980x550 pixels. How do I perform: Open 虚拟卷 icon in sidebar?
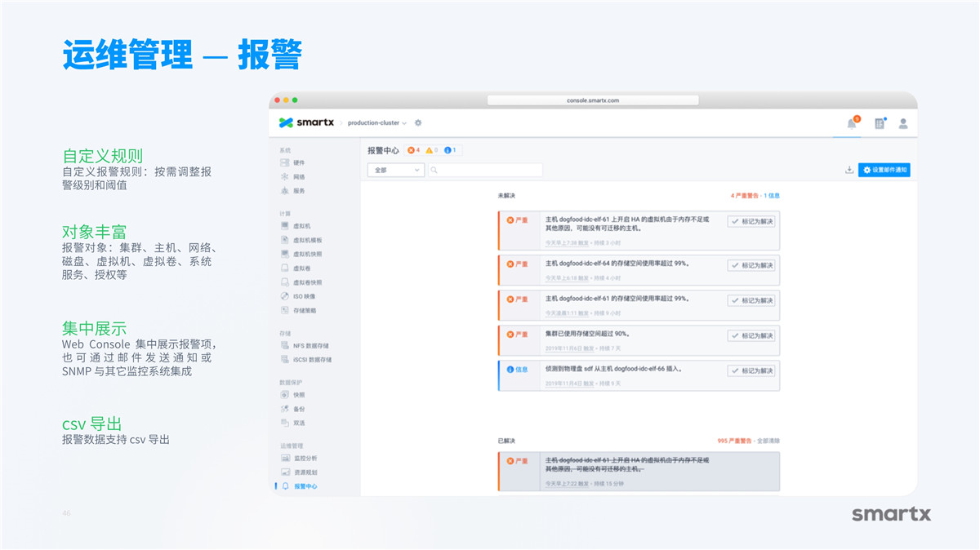coord(285,268)
